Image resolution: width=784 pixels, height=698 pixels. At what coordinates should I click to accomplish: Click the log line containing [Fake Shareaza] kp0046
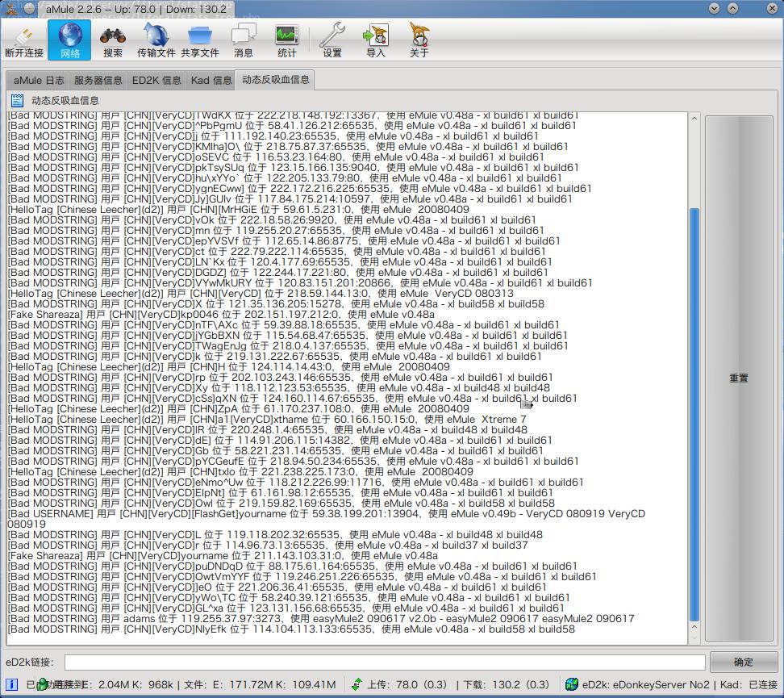coord(221,314)
